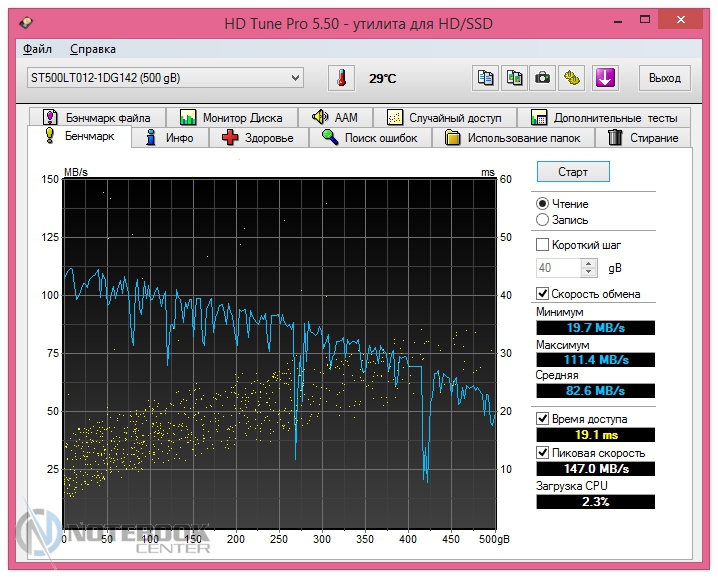Switch to Монитор Диска tab
Viewport: 718px width, 580px height.
coord(232,118)
